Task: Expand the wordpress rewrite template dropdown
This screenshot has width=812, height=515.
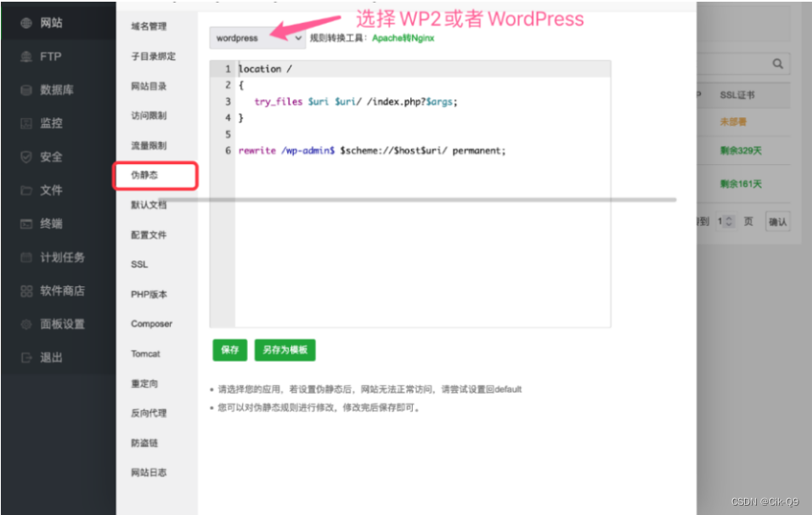Action: [257, 38]
